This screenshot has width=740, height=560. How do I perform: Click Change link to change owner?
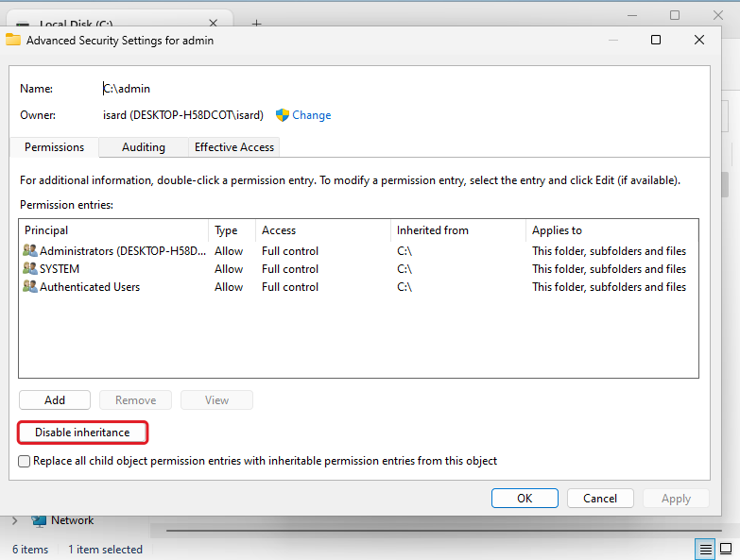312,115
